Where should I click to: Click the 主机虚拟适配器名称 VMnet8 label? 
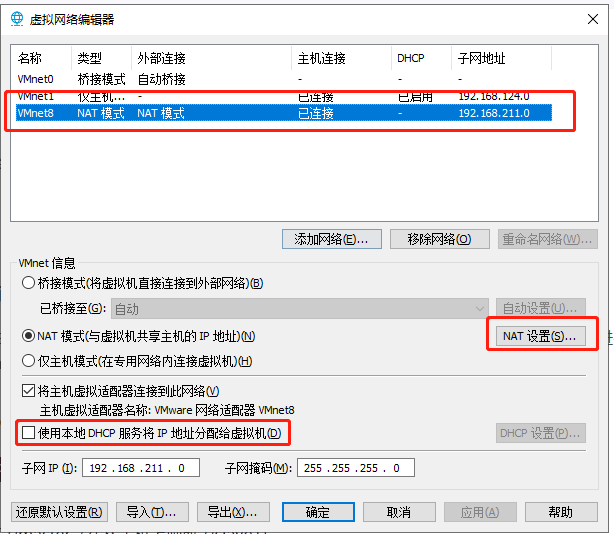point(167,410)
